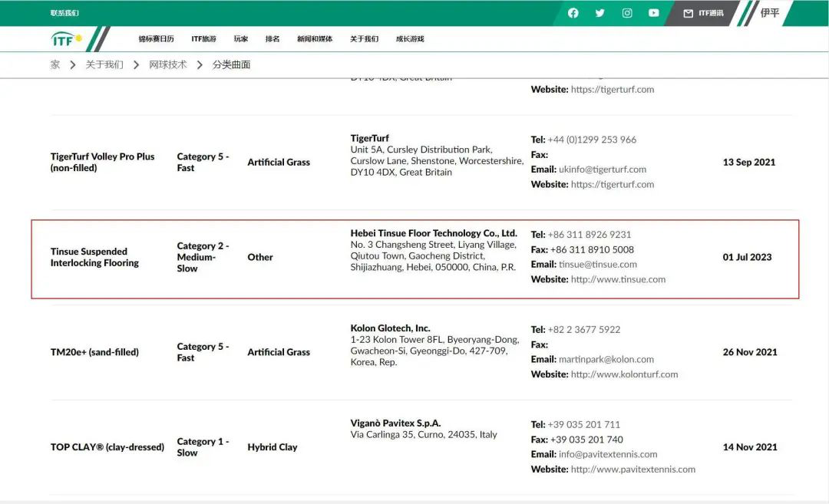Open the 玩家 menu

click(240, 38)
